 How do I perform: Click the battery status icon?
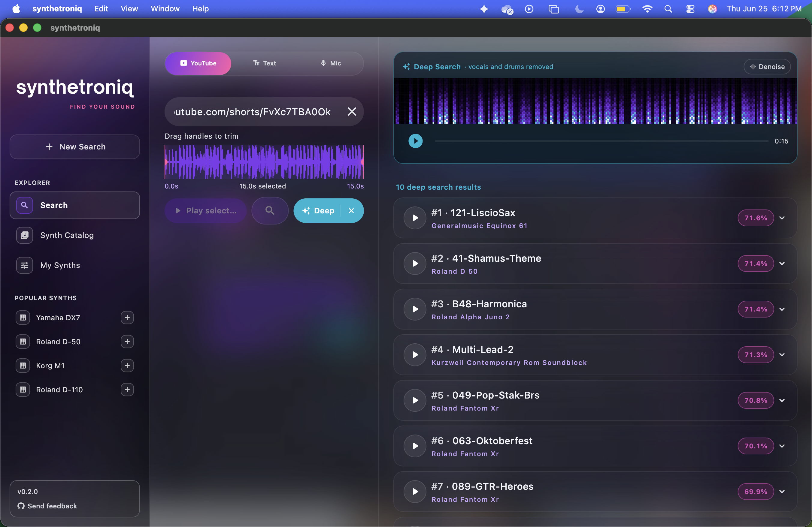[623, 9]
